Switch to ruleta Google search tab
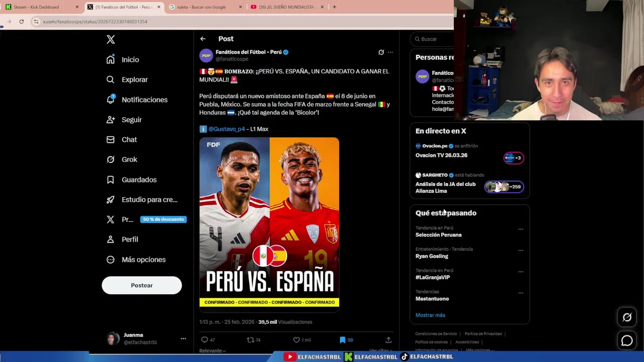This screenshot has height=362, width=644. pyautogui.click(x=205, y=7)
